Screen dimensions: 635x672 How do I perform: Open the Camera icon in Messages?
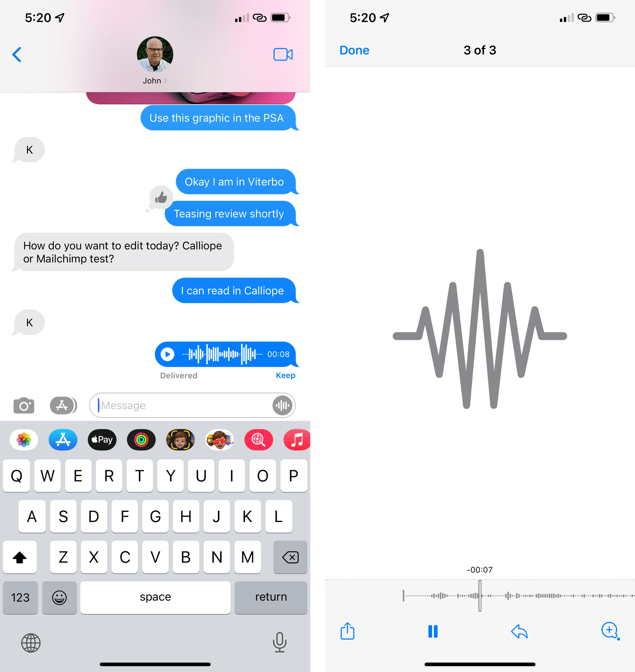[x=24, y=404]
